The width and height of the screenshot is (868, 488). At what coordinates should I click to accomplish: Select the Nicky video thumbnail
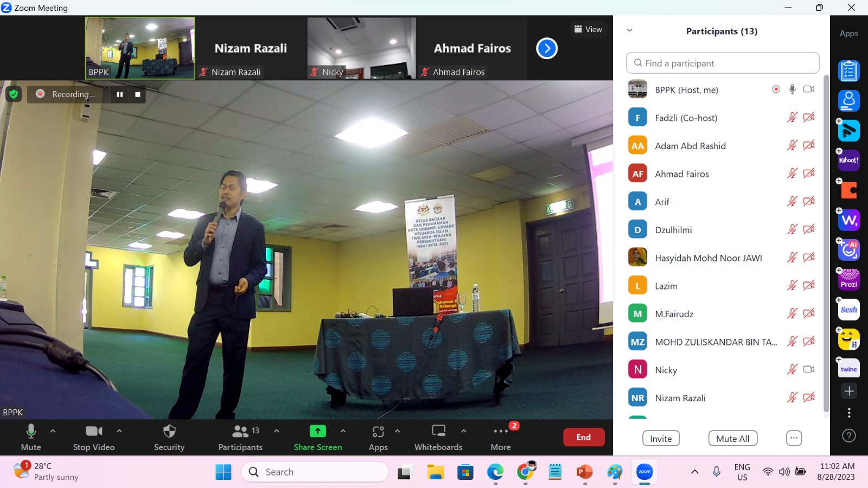pyautogui.click(x=361, y=48)
